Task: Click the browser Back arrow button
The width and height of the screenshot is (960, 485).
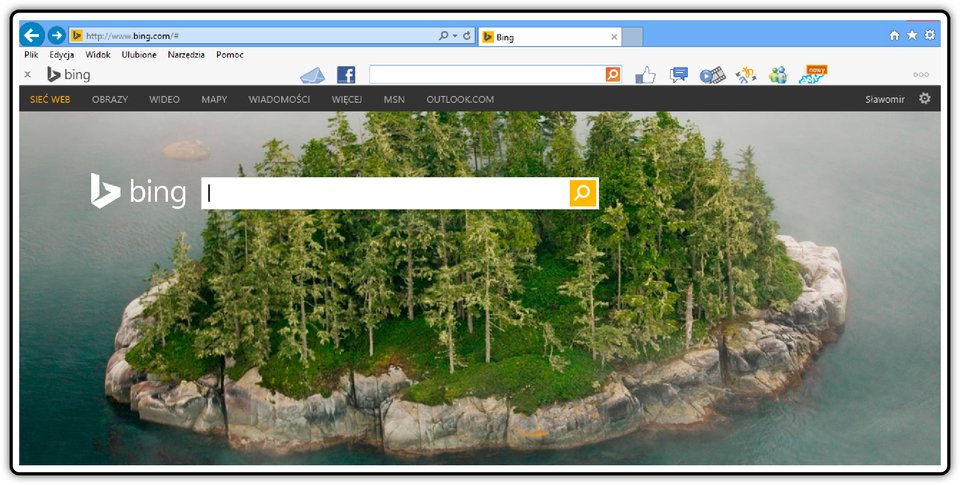Action: click(32, 35)
